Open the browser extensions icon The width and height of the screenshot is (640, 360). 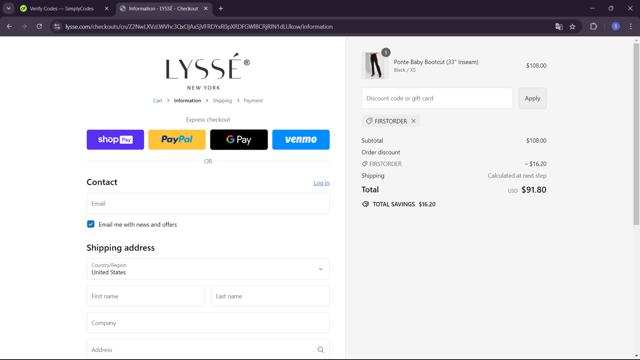tap(593, 27)
